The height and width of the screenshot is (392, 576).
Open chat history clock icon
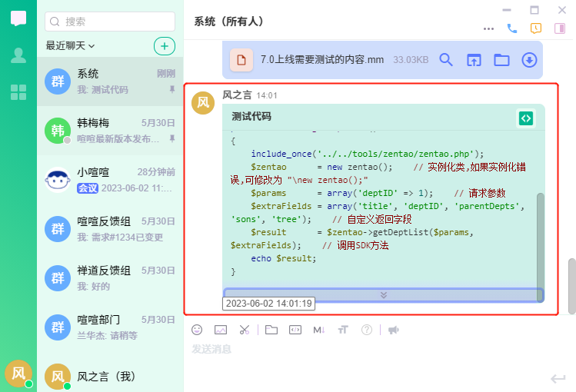[536, 28]
